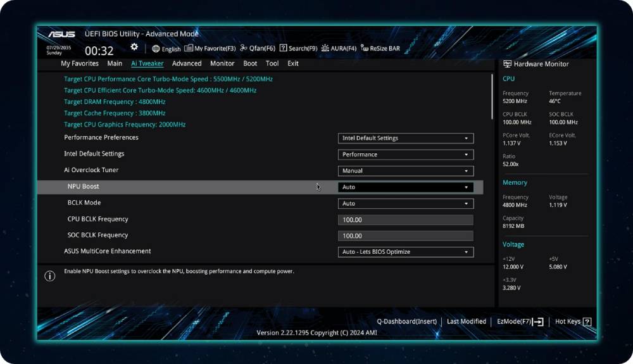Click the Version 2.22.1295 copyright text
Viewport: 633px width, 364px height.
coord(317,333)
